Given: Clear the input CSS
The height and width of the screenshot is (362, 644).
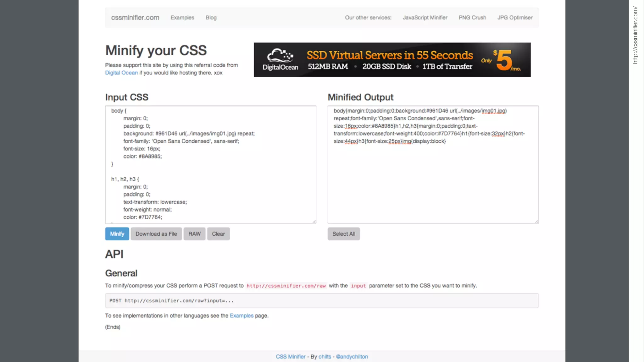Looking at the screenshot, I should coord(218,234).
